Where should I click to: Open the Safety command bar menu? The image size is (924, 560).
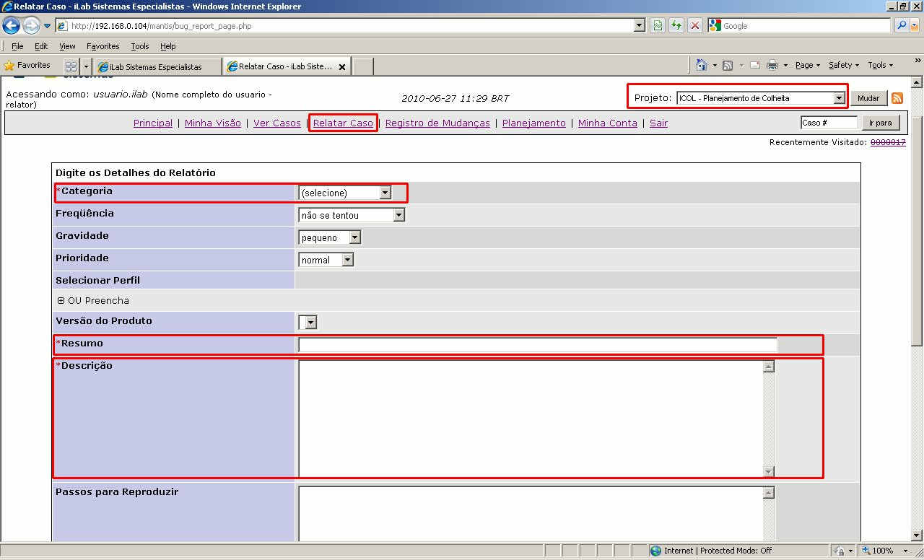(843, 65)
